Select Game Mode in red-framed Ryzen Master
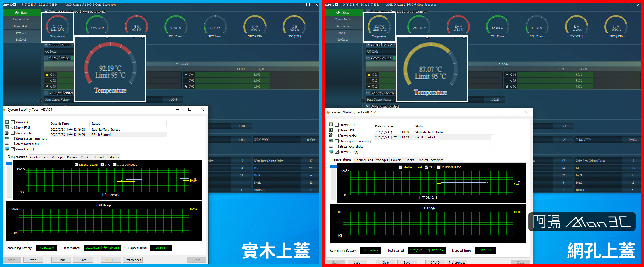The width and height of the screenshot is (644, 267). click(343, 26)
